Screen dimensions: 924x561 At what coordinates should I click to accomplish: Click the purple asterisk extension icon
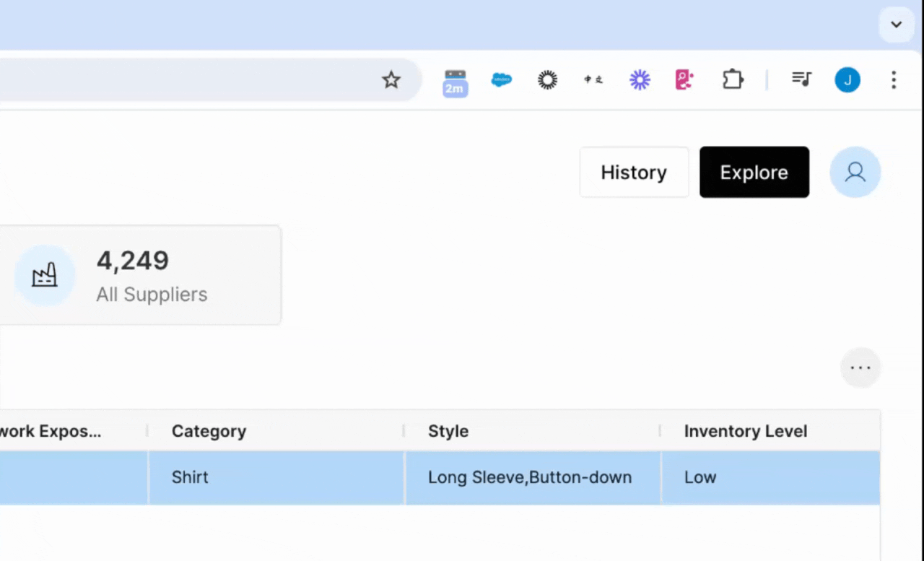click(640, 80)
